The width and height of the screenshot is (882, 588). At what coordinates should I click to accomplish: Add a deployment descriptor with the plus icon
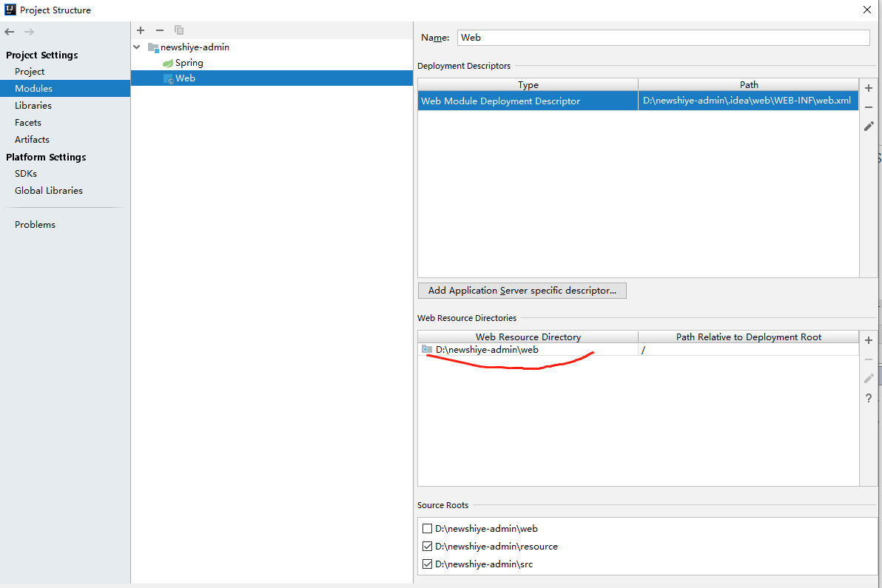click(869, 88)
